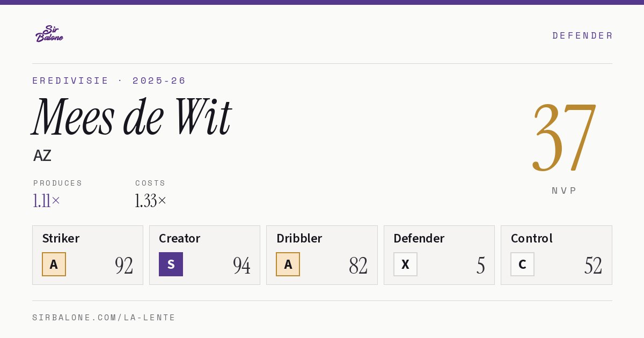Click the NVP label below the score
Viewport: 644px width, 338px height.
pos(564,190)
